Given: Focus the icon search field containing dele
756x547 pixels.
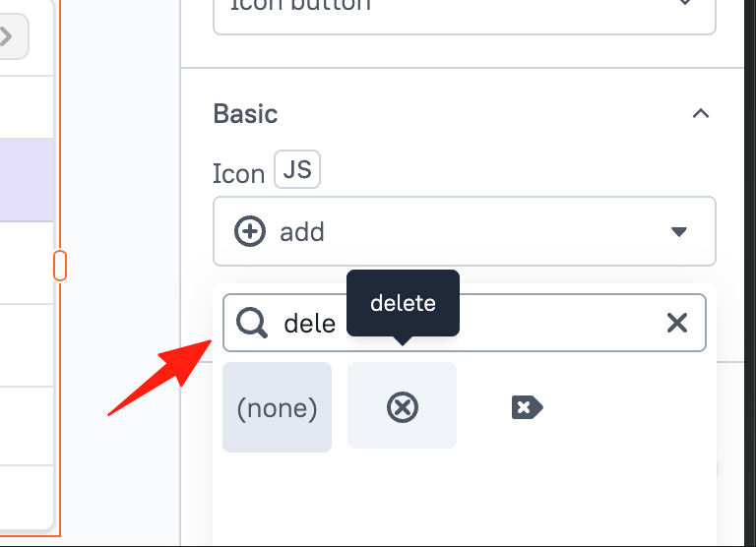Looking at the screenshot, I should coord(465,323).
